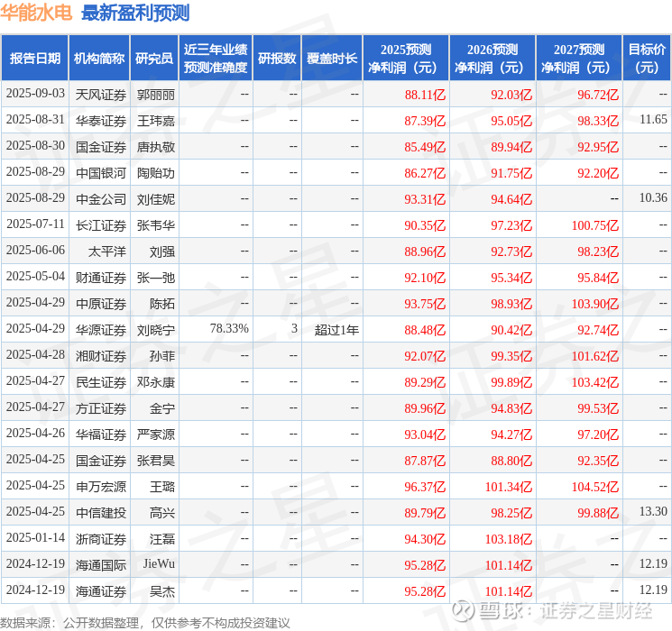Click 申万宏源 institution cell
Screen dimensions: 672x631
101,487
